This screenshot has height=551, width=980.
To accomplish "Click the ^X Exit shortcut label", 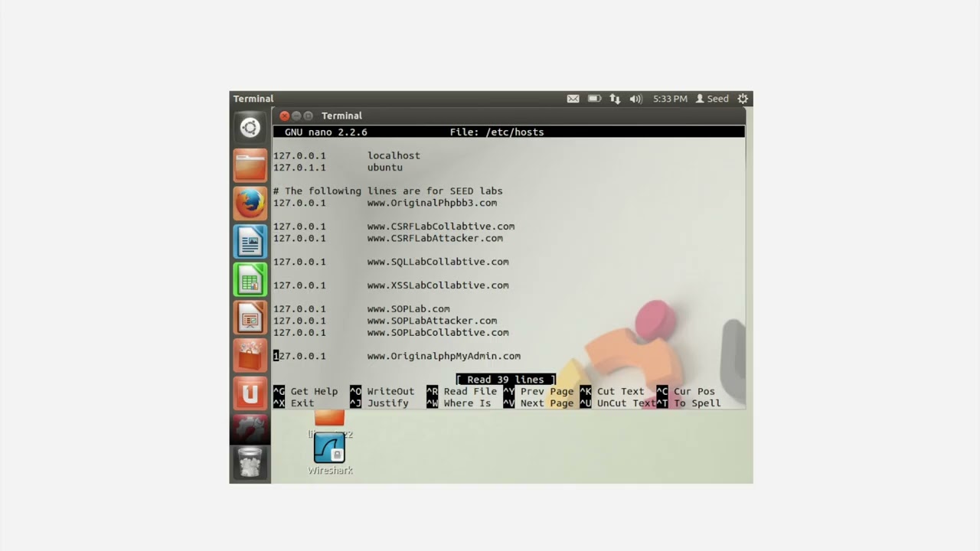I will pyautogui.click(x=294, y=403).
